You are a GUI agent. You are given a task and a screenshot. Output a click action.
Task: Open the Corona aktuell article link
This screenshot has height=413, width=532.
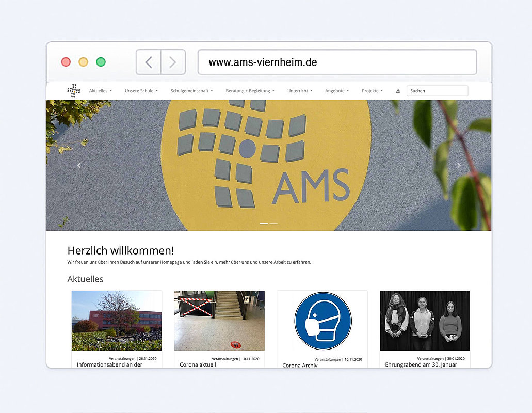coord(198,364)
